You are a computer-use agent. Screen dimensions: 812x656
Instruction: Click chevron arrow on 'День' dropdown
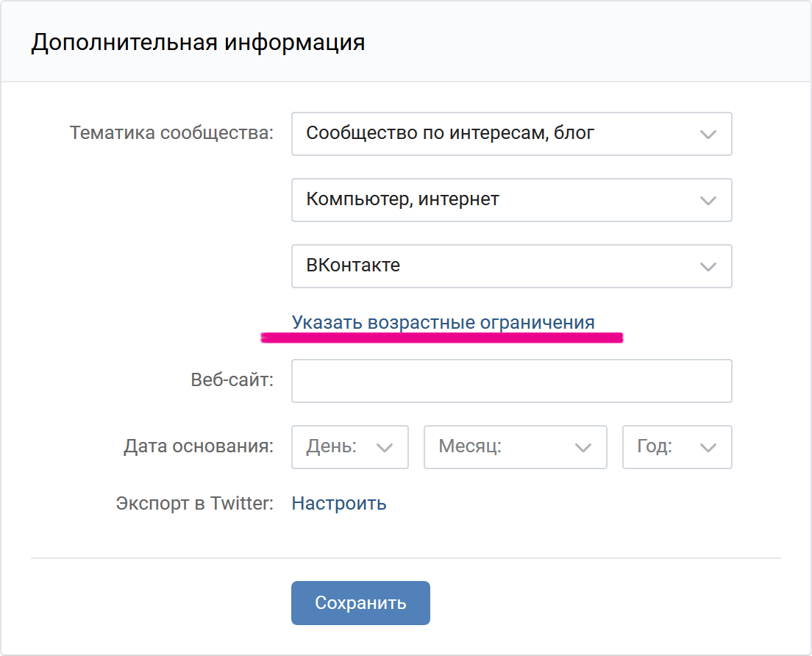385,448
